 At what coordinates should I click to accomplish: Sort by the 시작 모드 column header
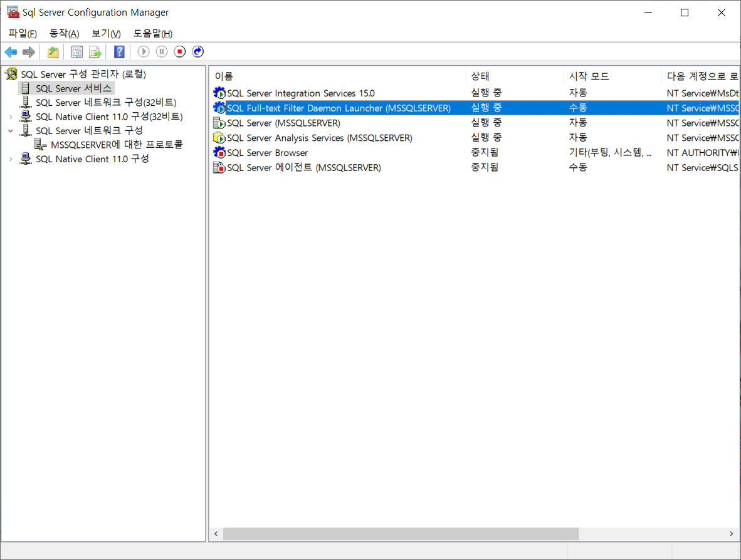tap(612, 76)
